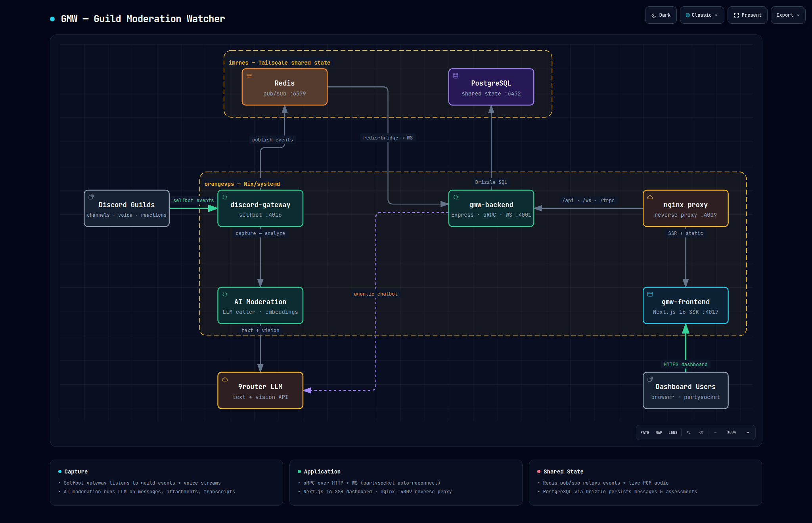Start Present mode
The image size is (812, 523).
[x=747, y=15]
